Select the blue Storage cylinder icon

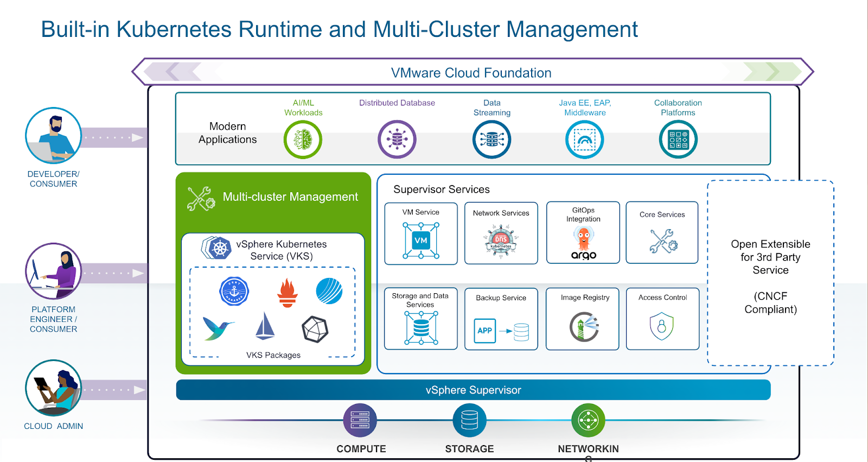pos(470,420)
